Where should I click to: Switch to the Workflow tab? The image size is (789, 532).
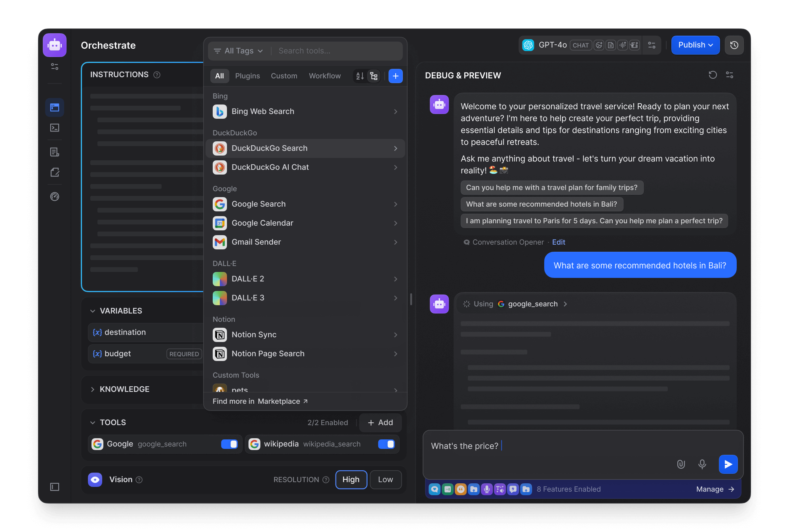[x=324, y=76]
